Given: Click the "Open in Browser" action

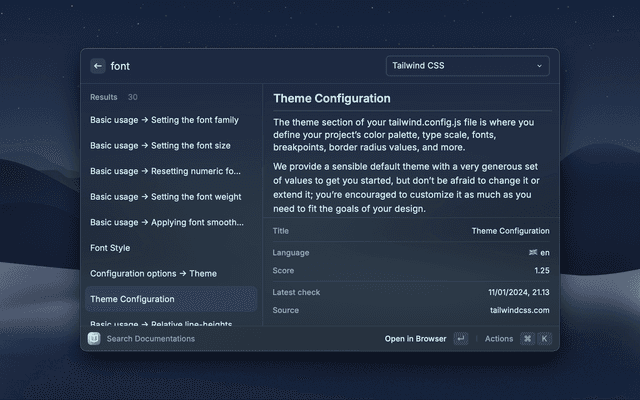Looking at the screenshot, I should [x=415, y=339].
